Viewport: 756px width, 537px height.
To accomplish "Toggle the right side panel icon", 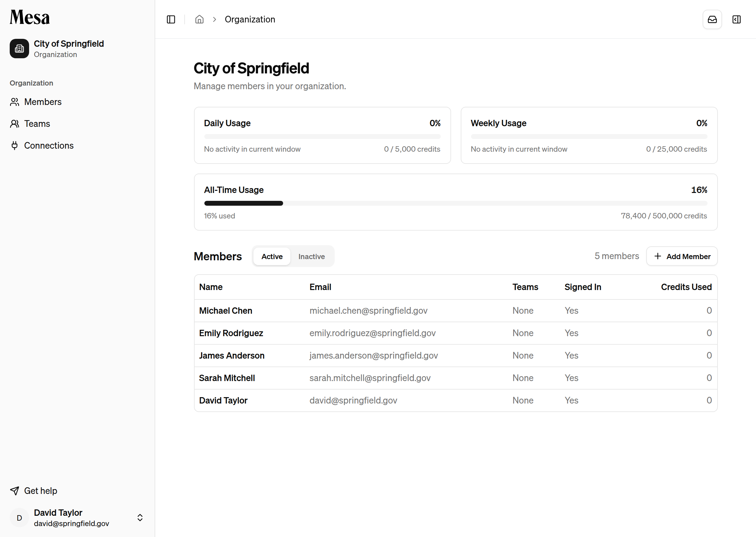I will tap(737, 19).
